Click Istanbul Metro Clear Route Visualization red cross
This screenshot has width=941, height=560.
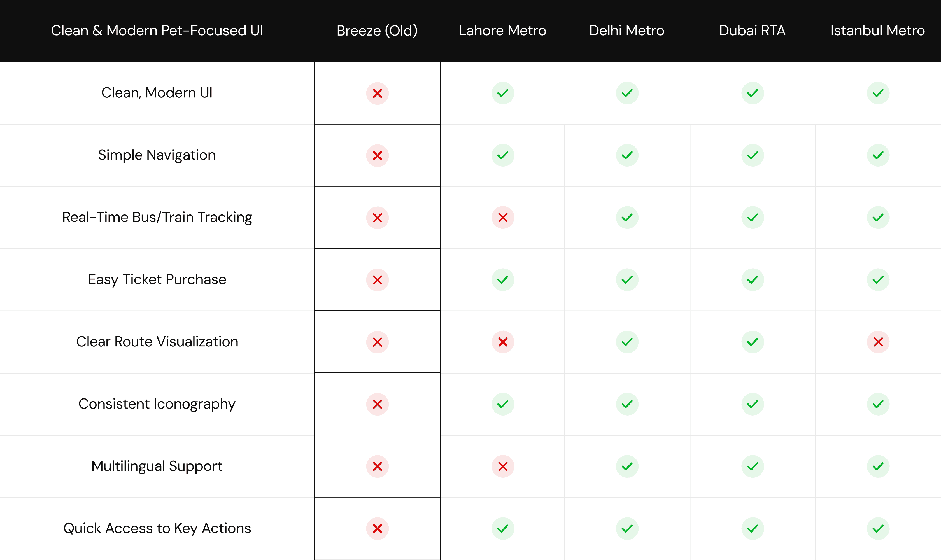[x=878, y=342]
